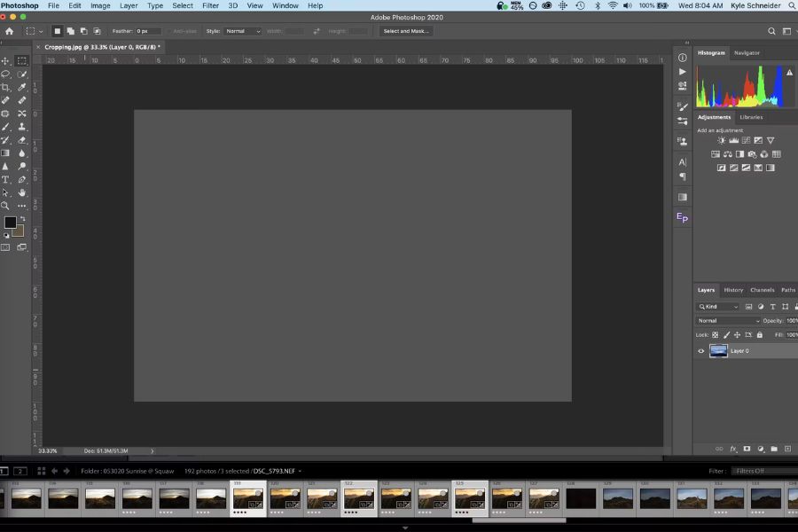This screenshot has width=798, height=532.
Task: Toggle Lock position
Action: 737,335
